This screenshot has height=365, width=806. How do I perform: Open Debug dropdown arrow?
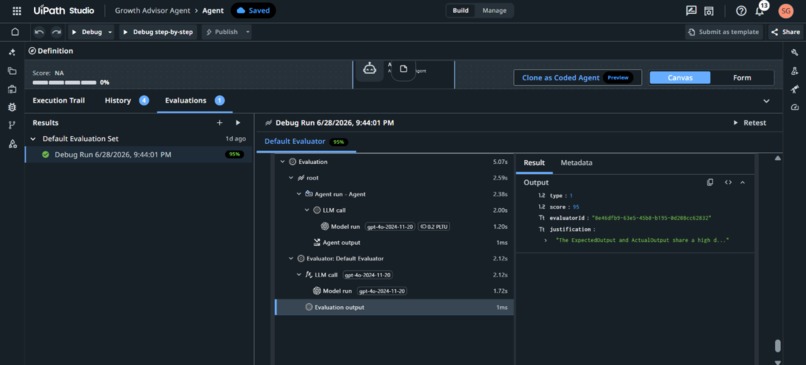tap(111, 32)
